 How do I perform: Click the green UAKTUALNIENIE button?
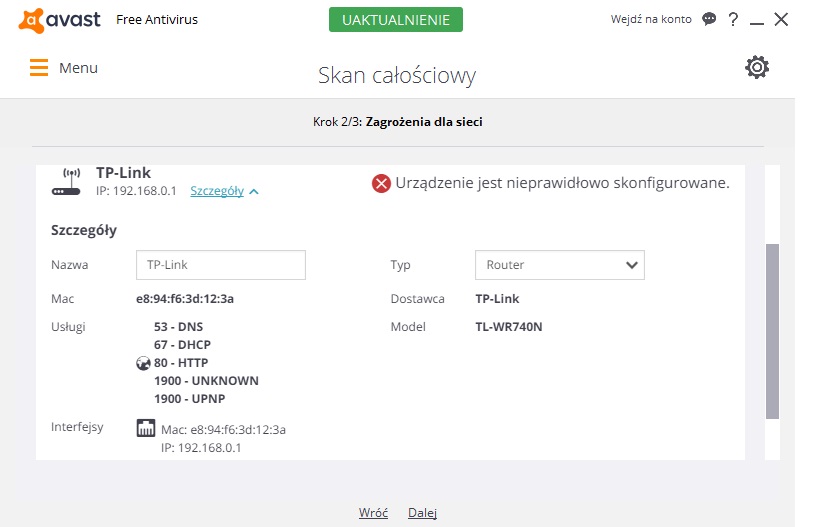[x=395, y=20]
